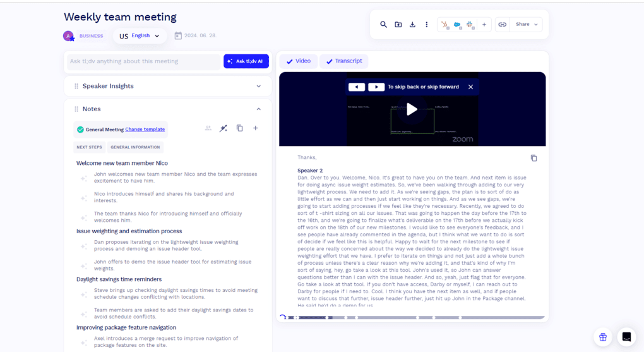
Task: Click the skip back button in the video tip
Action: click(x=357, y=87)
